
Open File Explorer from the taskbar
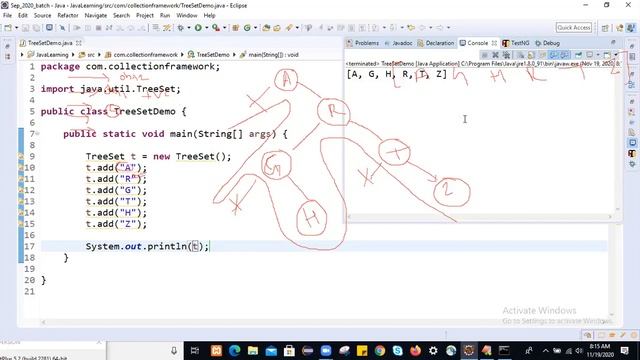tap(253, 351)
